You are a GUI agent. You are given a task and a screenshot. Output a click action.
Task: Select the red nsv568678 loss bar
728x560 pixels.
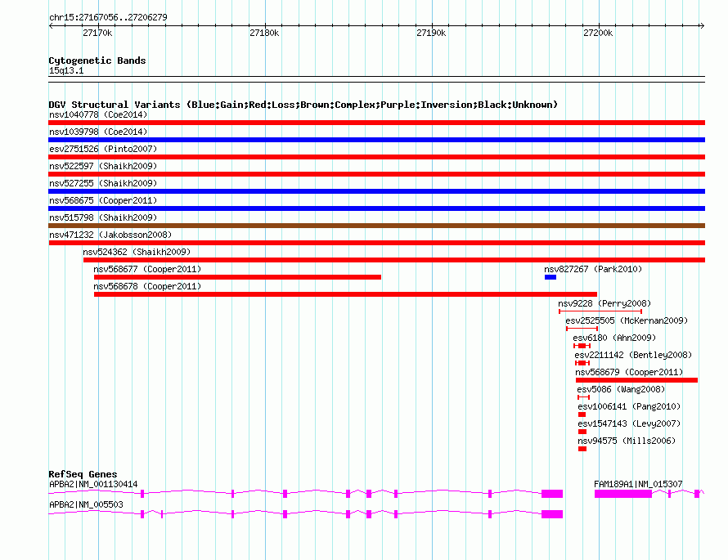(345, 294)
